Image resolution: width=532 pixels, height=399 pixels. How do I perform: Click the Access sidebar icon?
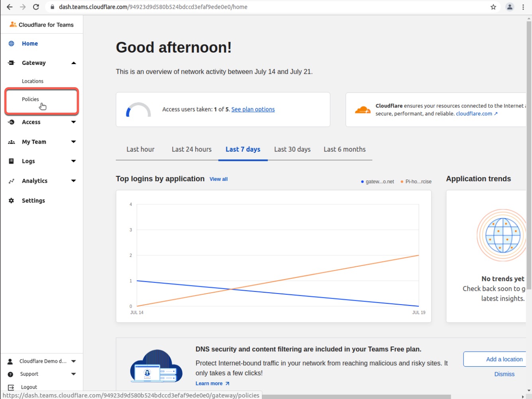(x=12, y=122)
